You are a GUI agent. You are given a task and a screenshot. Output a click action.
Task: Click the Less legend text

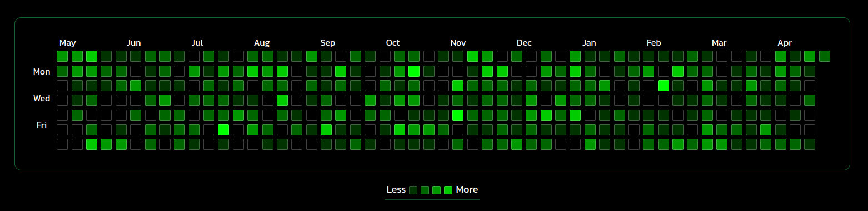pyautogui.click(x=396, y=189)
